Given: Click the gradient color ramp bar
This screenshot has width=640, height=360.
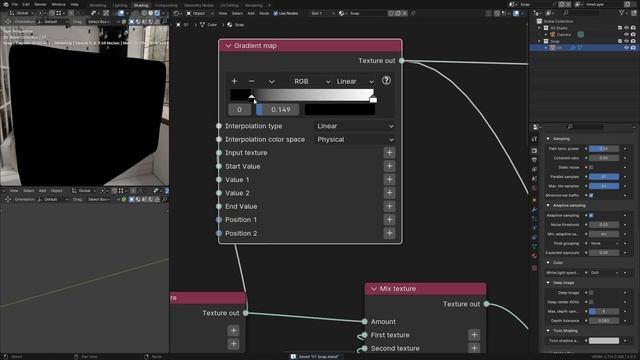Looking at the screenshot, I should [x=302, y=95].
